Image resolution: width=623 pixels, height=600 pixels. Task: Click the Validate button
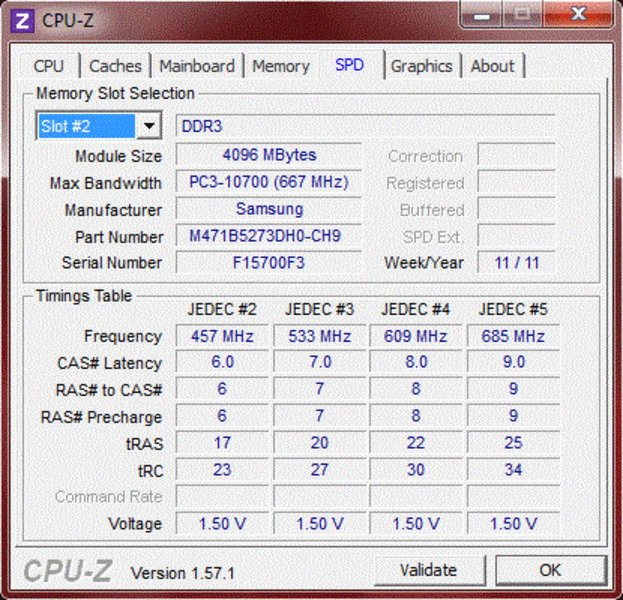point(429,570)
